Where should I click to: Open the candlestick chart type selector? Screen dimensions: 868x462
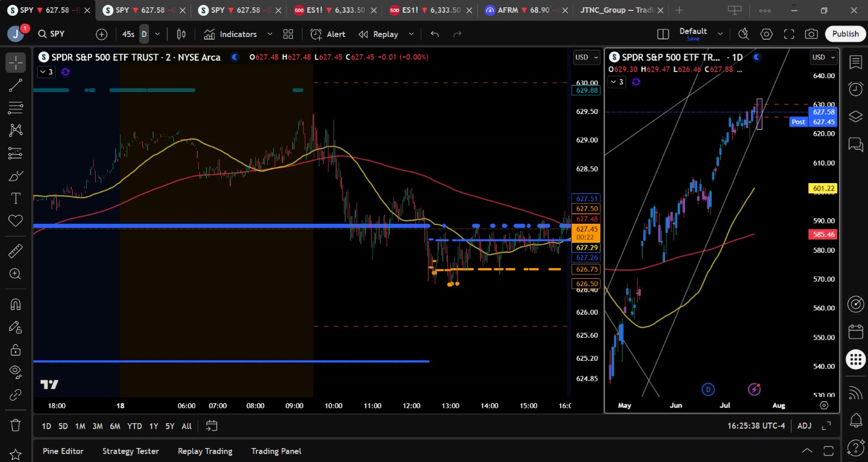(x=181, y=34)
